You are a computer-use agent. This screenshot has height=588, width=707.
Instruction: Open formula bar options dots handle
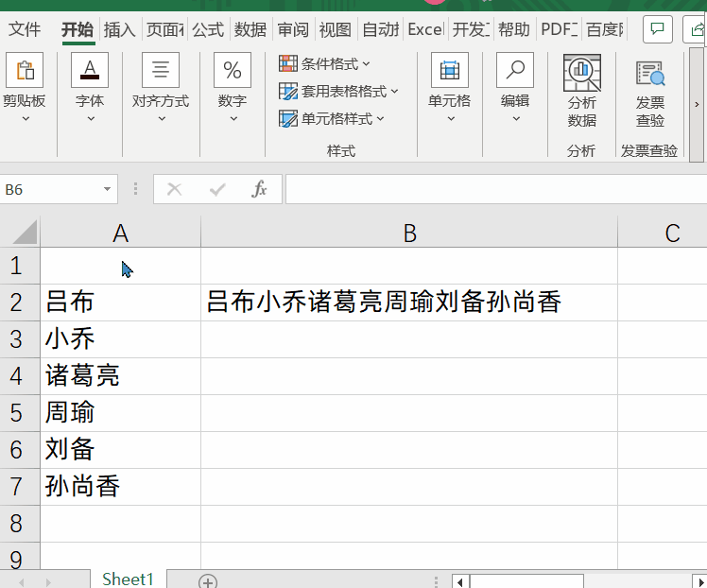pos(135,189)
